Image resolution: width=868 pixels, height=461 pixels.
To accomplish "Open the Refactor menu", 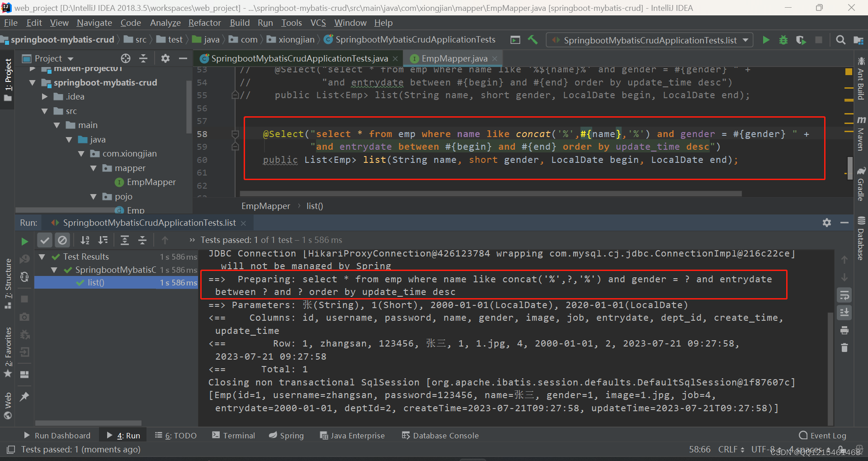I will pyautogui.click(x=205, y=23).
